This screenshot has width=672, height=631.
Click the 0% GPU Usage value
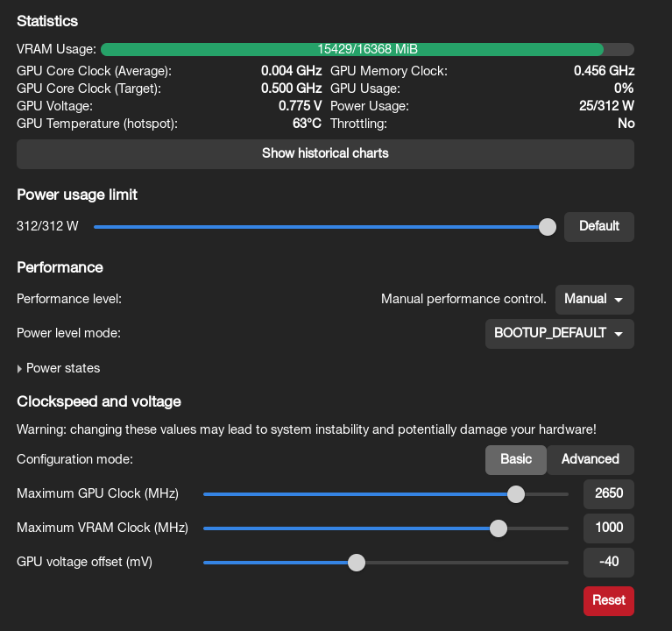coord(624,89)
